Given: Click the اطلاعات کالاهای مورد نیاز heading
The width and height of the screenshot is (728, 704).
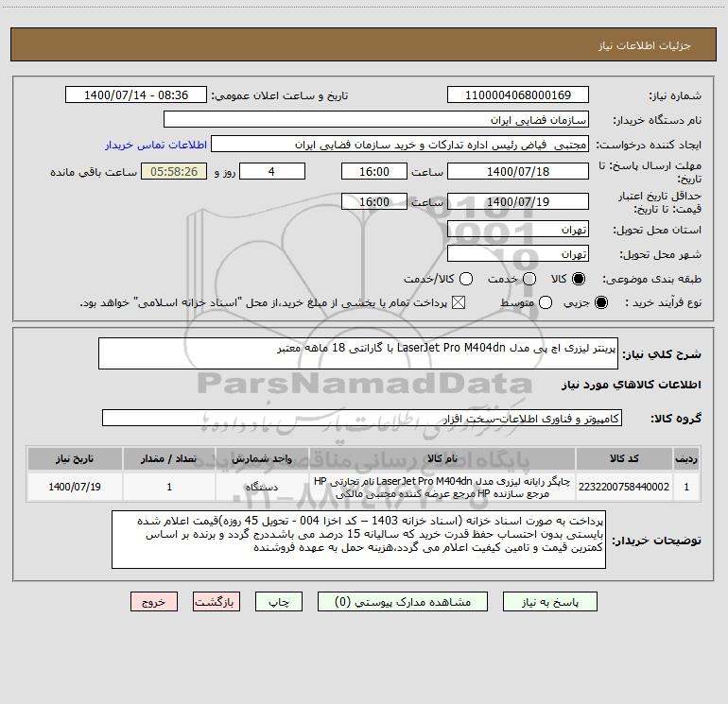Looking at the screenshot, I should [x=631, y=385].
